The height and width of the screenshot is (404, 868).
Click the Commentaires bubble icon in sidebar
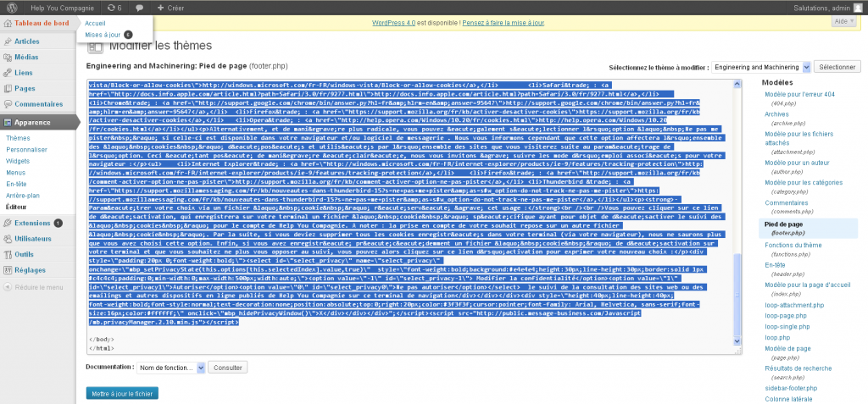point(8,104)
